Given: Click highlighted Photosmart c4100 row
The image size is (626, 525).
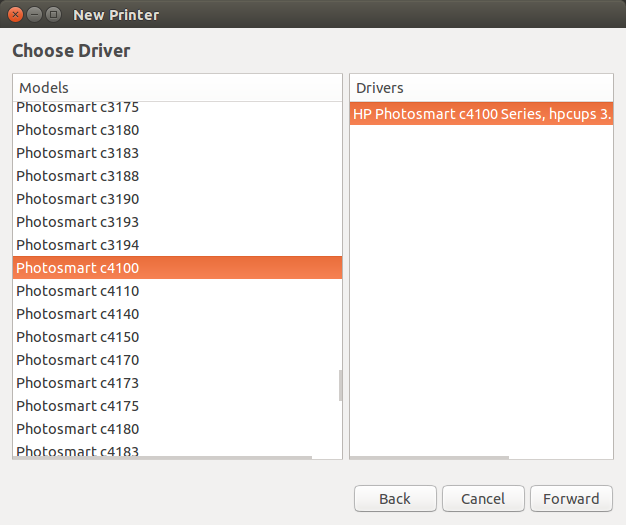Looking at the screenshot, I should pos(177,267).
